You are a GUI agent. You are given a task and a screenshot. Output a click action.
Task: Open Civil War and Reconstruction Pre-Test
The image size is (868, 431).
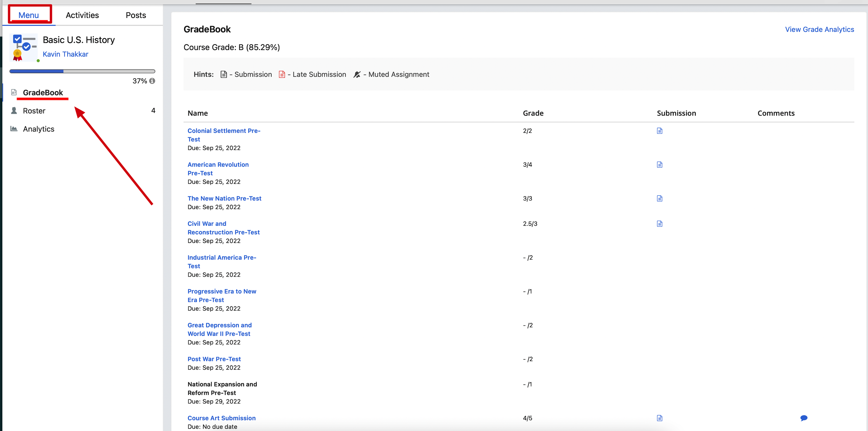pos(223,228)
